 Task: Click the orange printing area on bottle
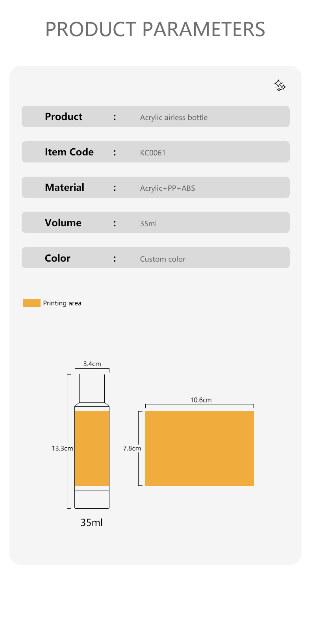[92, 448]
